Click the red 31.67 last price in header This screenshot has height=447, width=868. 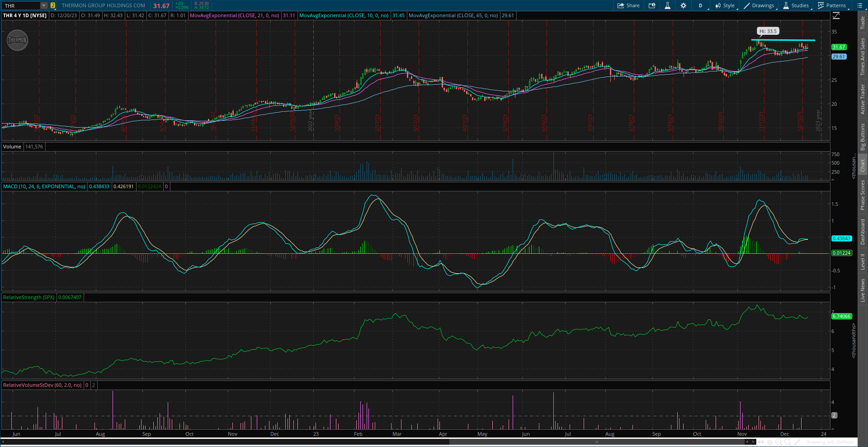(161, 6)
